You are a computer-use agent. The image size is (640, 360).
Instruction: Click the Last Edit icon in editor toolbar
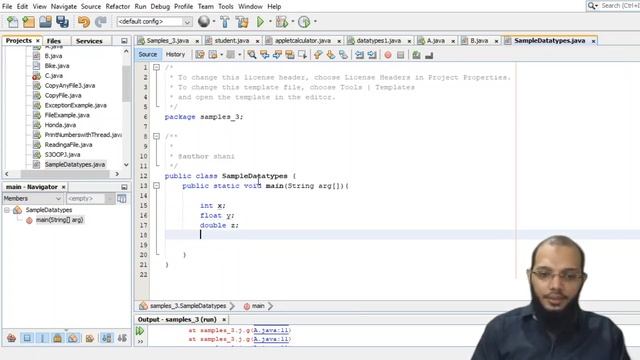tap(199, 55)
